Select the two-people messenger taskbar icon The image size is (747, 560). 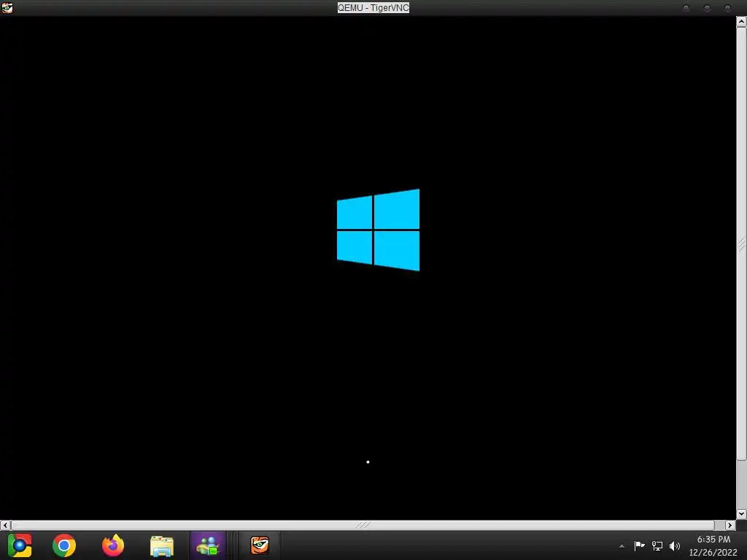click(208, 545)
